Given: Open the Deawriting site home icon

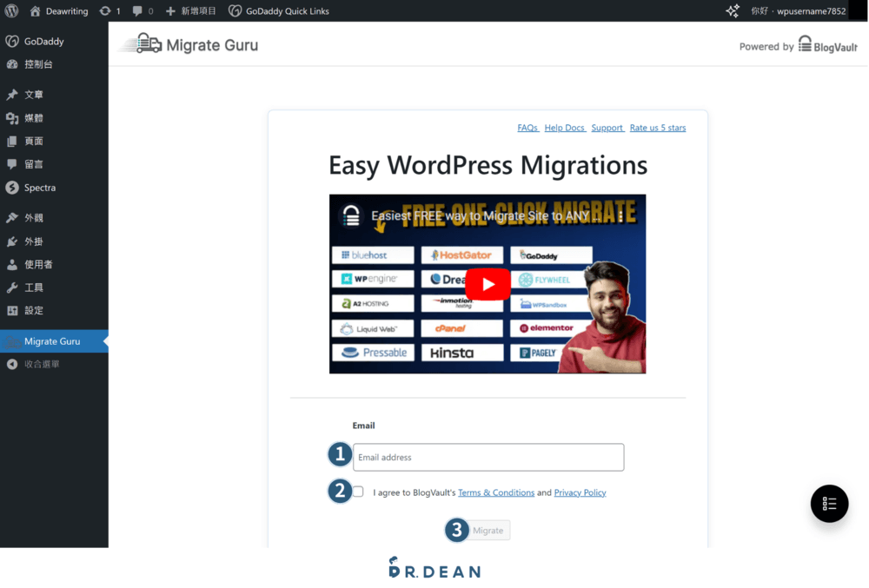Looking at the screenshot, I should pos(35,10).
